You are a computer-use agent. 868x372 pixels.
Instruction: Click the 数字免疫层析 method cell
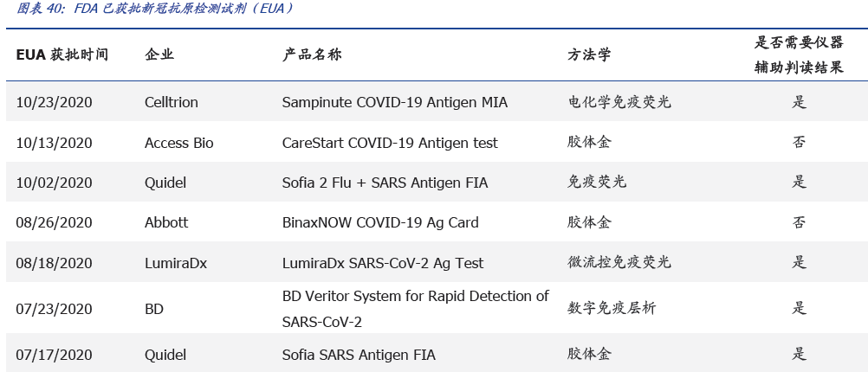tap(613, 309)
